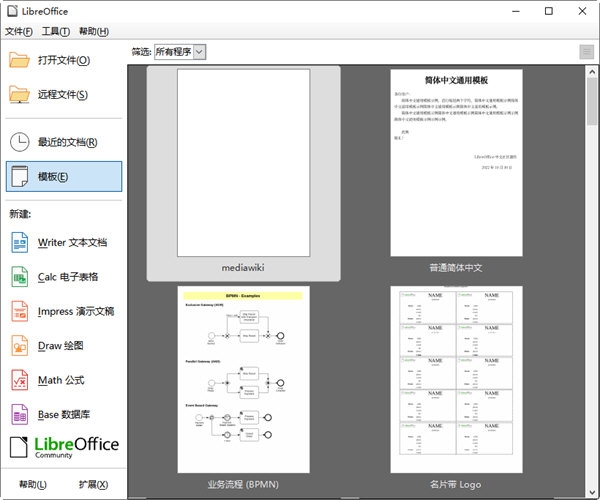
Task: Open the 帮助(H) menu in menu bar
Action: click(94, 31)
